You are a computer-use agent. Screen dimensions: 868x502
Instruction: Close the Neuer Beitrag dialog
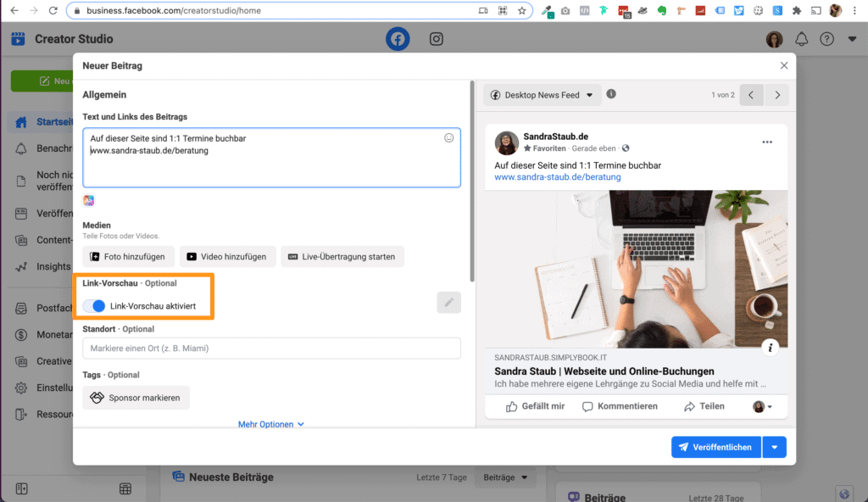tap(784, 65)
